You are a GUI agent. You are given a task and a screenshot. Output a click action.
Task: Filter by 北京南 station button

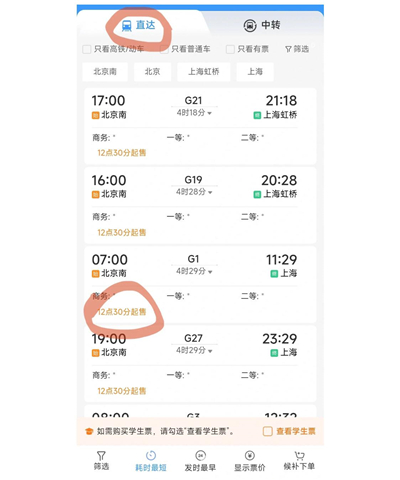click(x=105, y=72)
